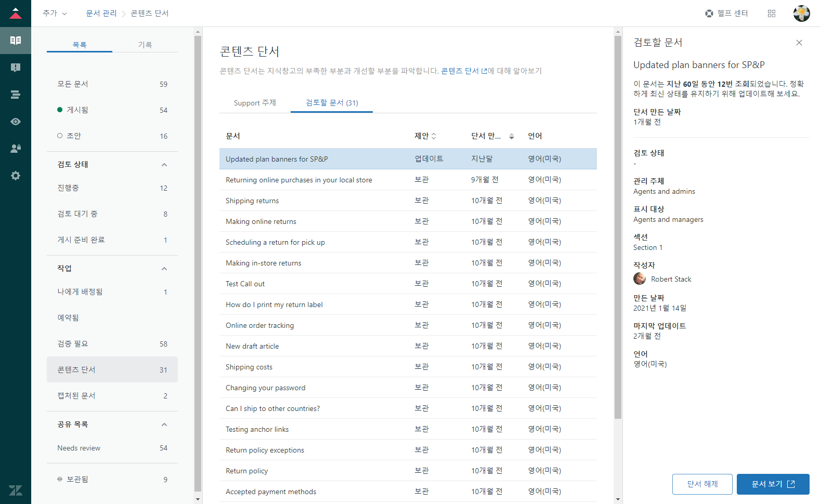Select the Making online returns row
Image resolution: width=820 pixels, height=504 pixels.
[408, 221]
